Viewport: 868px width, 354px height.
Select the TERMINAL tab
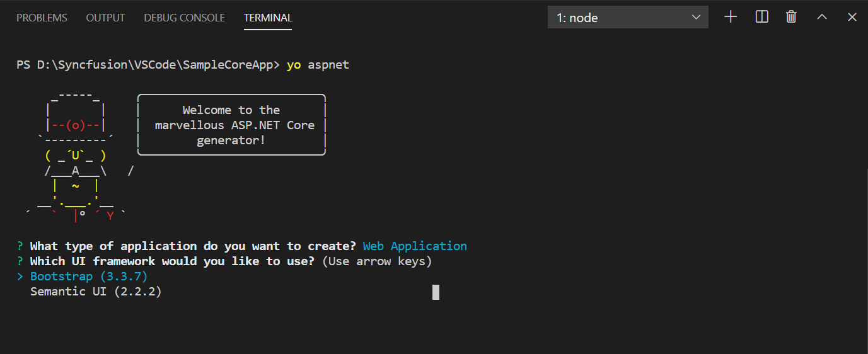pos(268,18)
